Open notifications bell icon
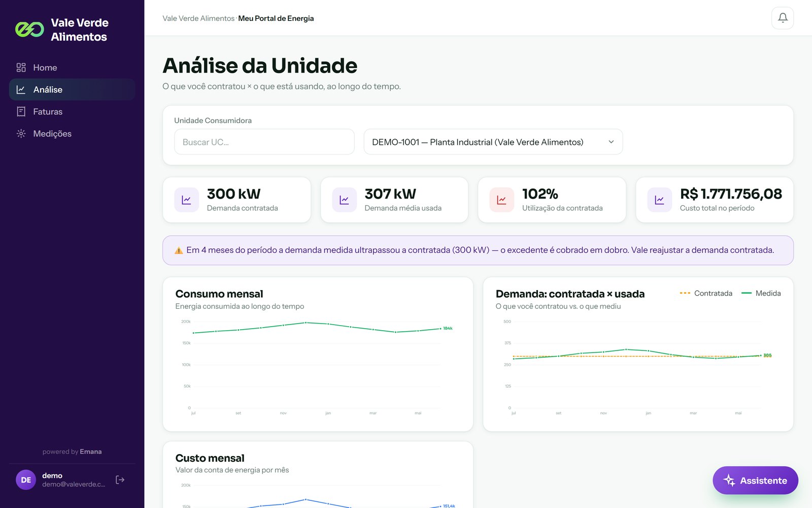This screenshot has height=508, width=812. [x=783, y=18]
